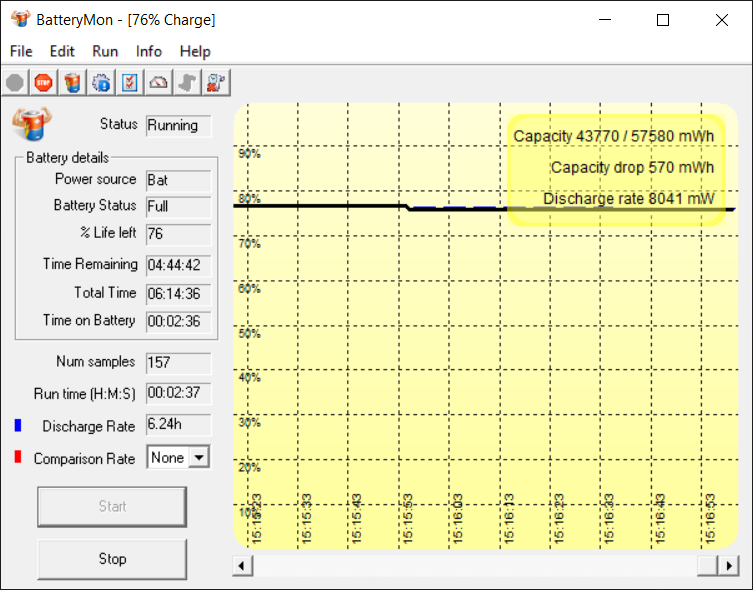Click the Time Remaining value 04:44:42

pos(179,265)
